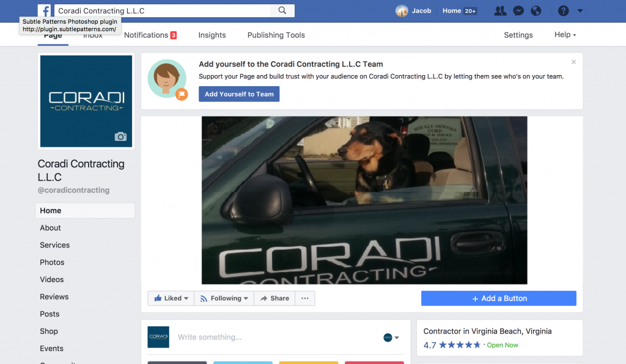
Task: Open the Insights tab
Action: click(212, 35)
